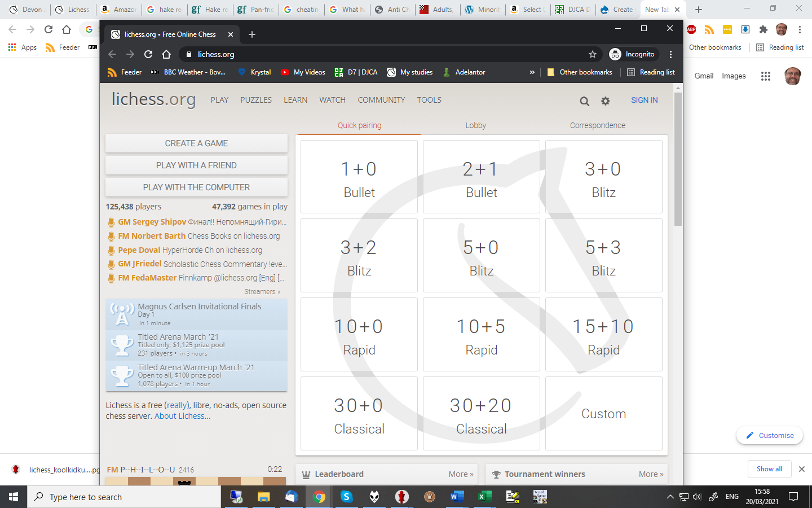The image size is (812, 508).
Task: Switch to the Lobby tab
Action: pos(475,125)
